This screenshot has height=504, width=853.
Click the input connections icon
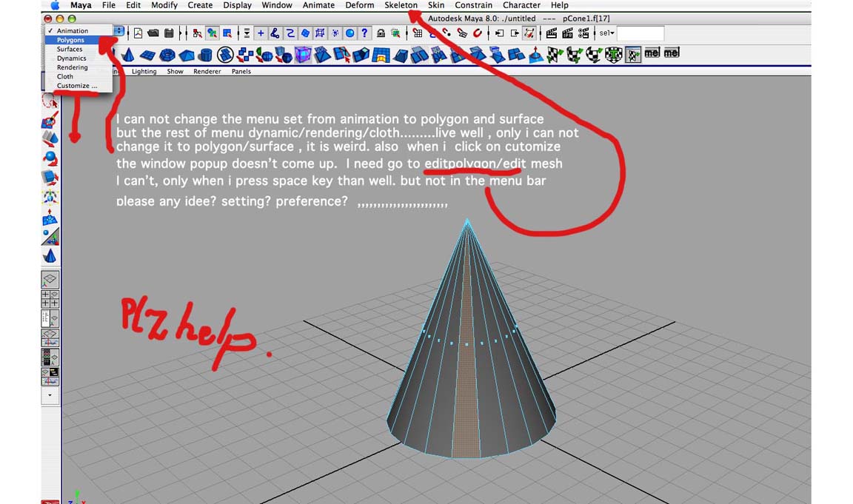point(499,33)
